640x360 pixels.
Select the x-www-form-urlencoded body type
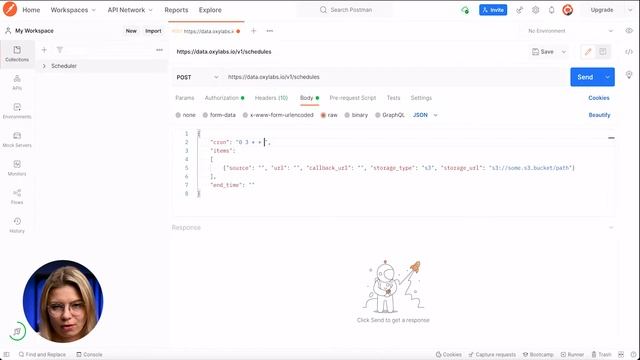[278, 115]
